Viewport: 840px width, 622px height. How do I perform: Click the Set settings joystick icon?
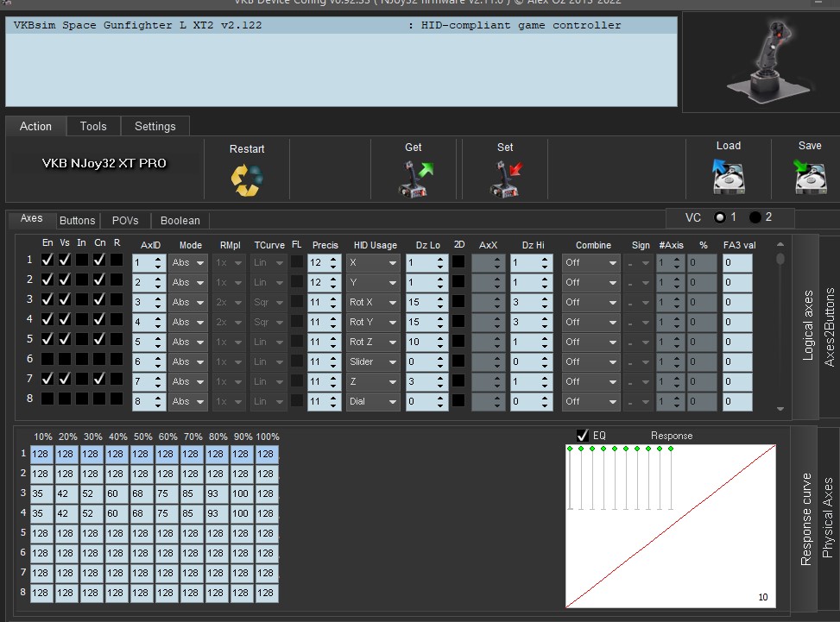(506, 179)
